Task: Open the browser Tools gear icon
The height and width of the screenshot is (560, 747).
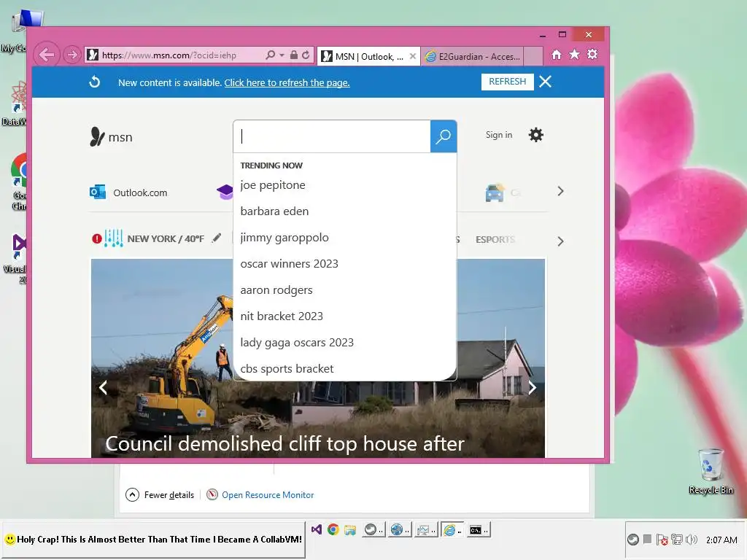Action: 592,54
